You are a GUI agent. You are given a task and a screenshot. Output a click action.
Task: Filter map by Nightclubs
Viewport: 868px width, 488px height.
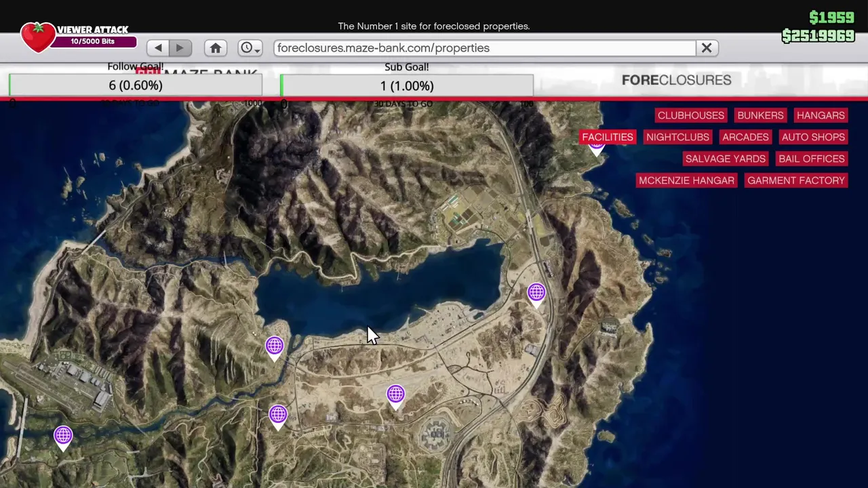point(677,137)
